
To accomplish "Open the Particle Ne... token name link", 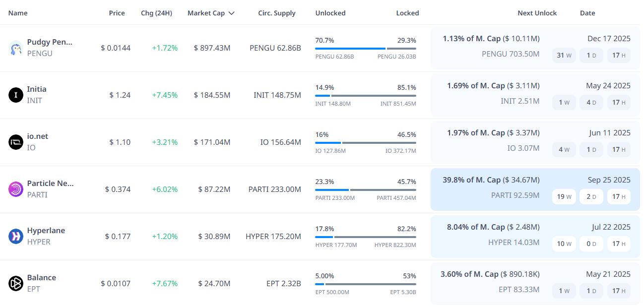I will [x=50, y=183].
